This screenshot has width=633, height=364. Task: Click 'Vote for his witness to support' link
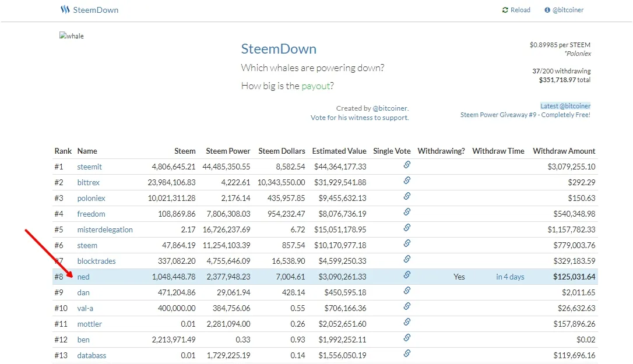pos(360,118)
